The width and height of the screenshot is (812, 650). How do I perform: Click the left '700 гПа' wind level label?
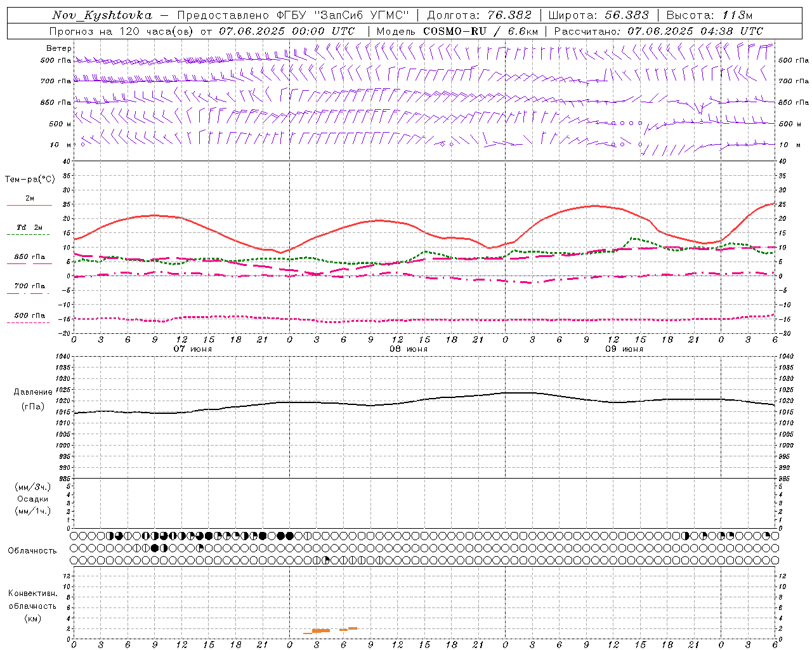click(x=56, y=81)
